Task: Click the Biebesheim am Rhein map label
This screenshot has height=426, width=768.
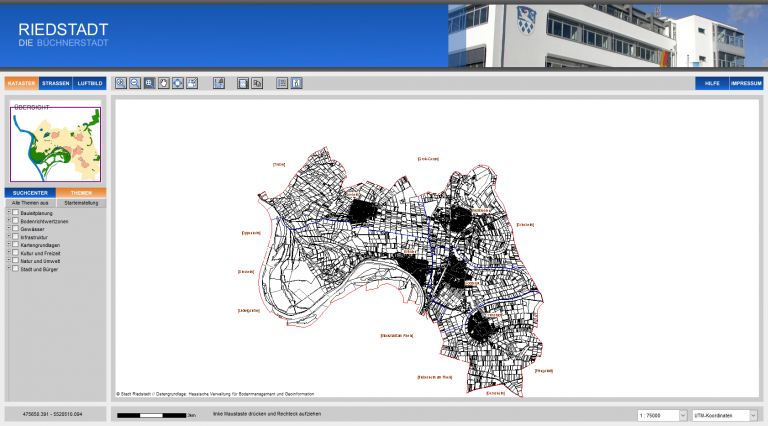Action: pos(434,377)
